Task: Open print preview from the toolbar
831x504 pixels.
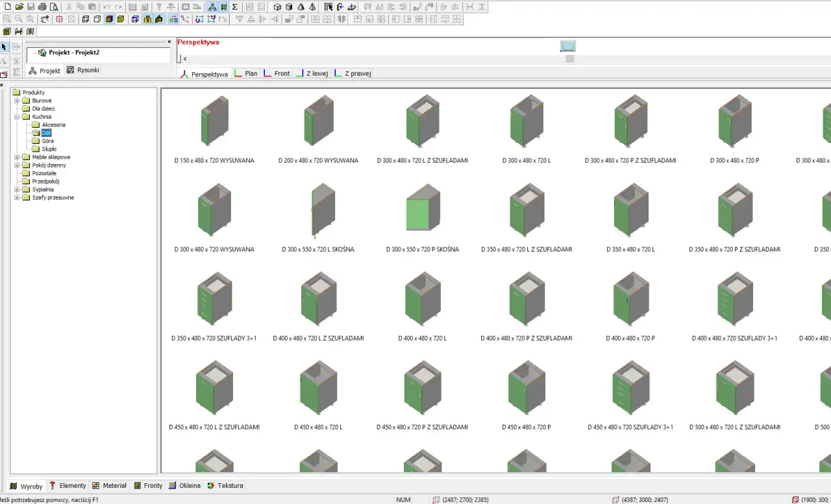Action: (x=54, y=6)
